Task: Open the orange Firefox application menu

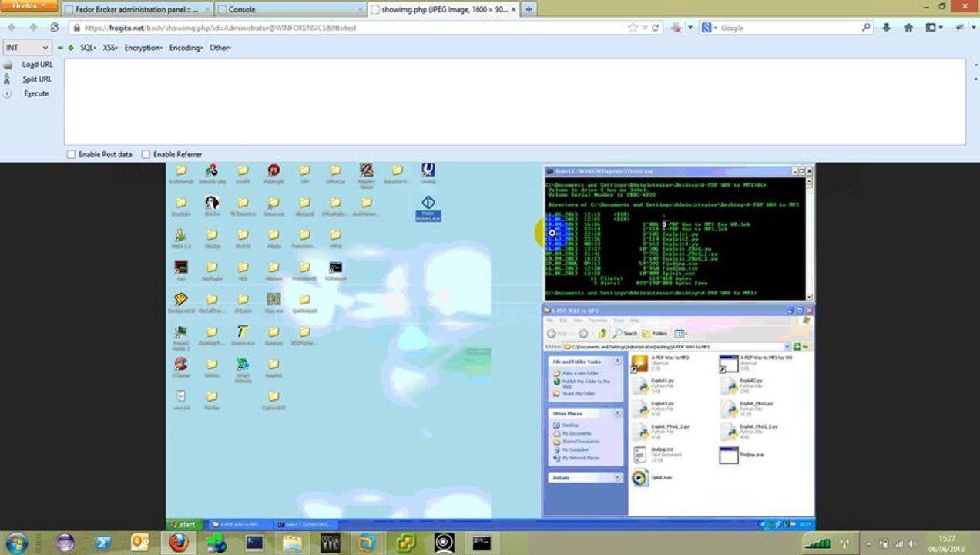Action: (29, 5)
